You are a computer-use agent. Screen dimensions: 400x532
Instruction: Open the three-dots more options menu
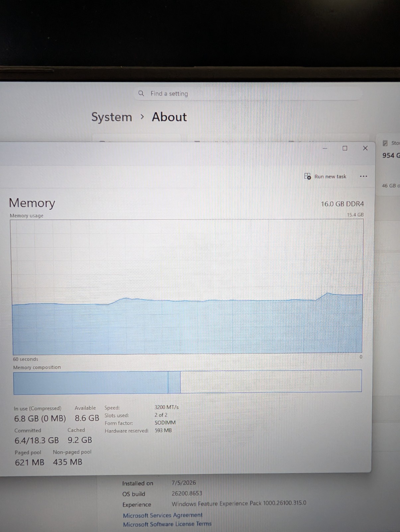(x=363, y=176)
